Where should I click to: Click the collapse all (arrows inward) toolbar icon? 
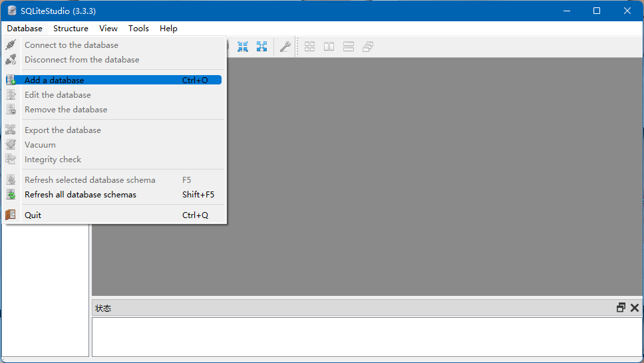(x=243, y=47)
